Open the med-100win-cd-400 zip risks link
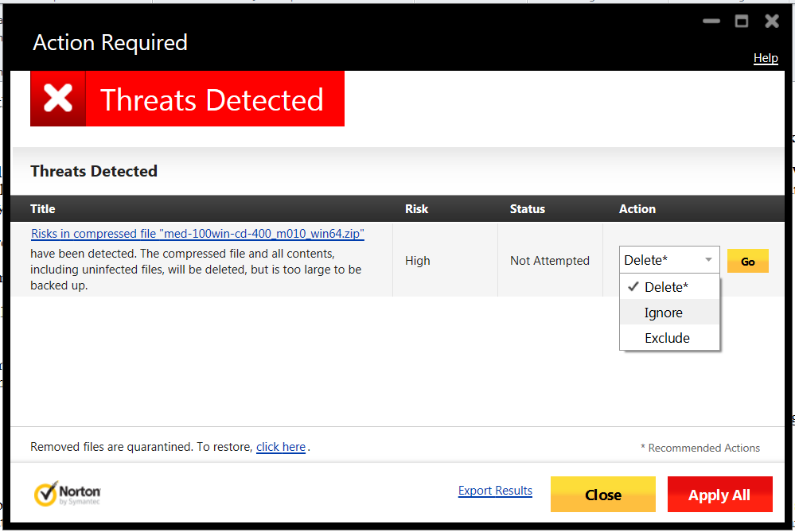The width and height of the screenshot is (795, 532). [197, 233]
